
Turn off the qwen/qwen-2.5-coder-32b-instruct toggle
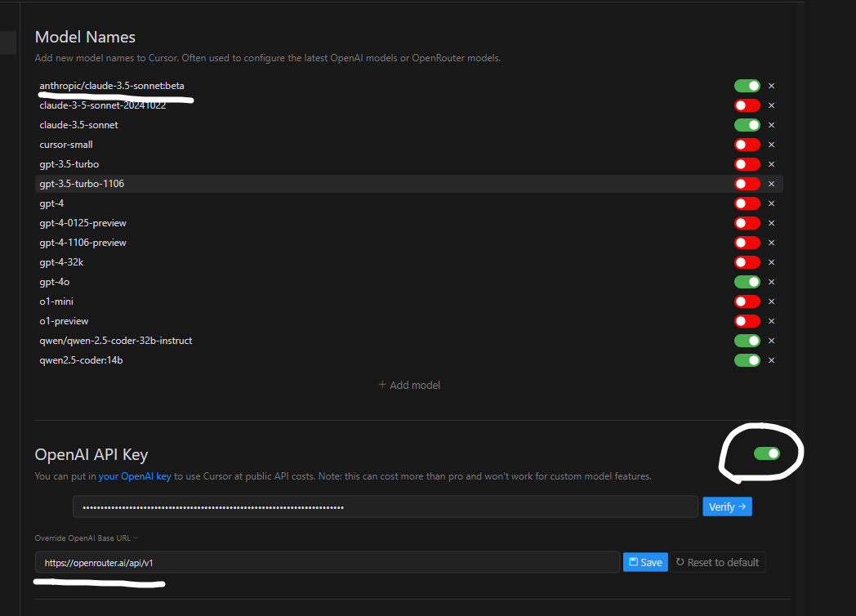(747, 341)
